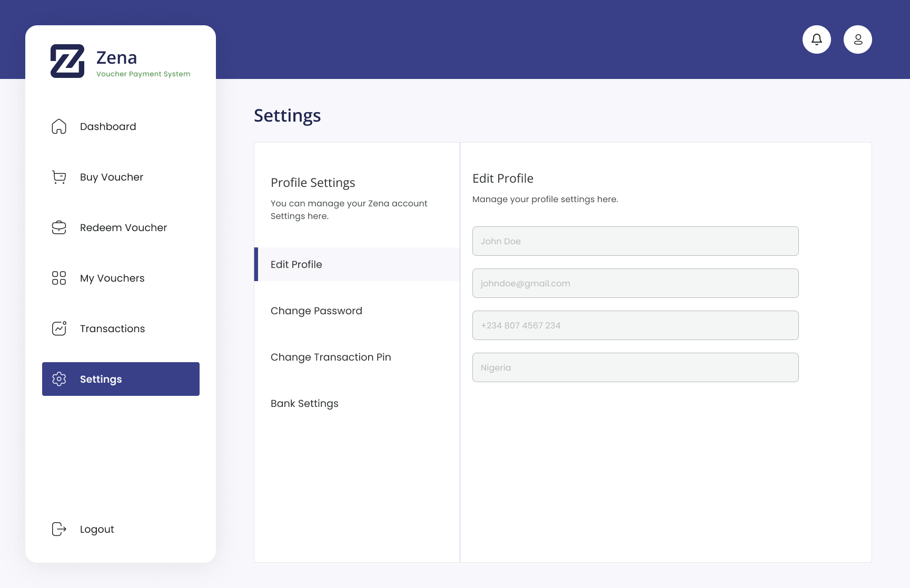Click the 'Edit Profile' panel heading
Viewport: 910px width, 588px height.
pos(503,178)
